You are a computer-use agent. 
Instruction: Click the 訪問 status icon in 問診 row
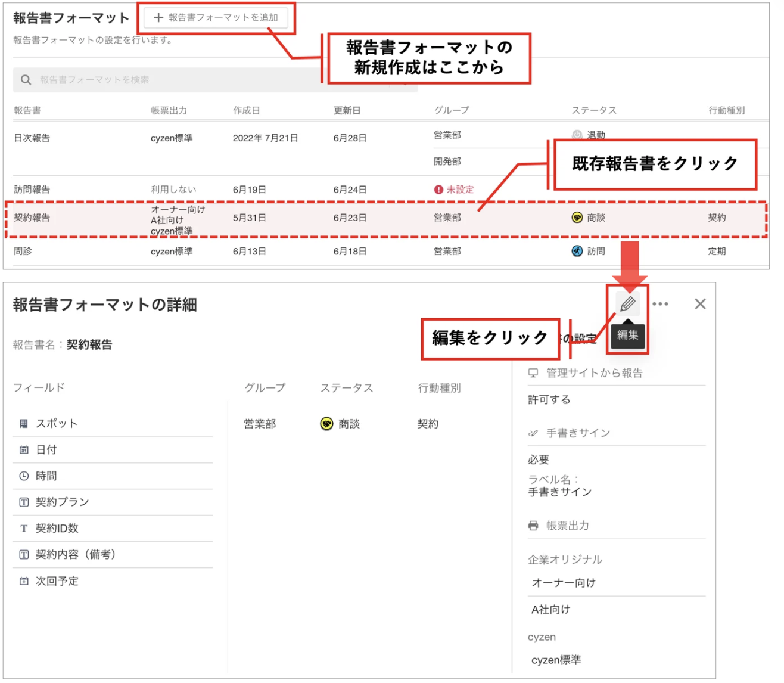click(x=577, y=251)
